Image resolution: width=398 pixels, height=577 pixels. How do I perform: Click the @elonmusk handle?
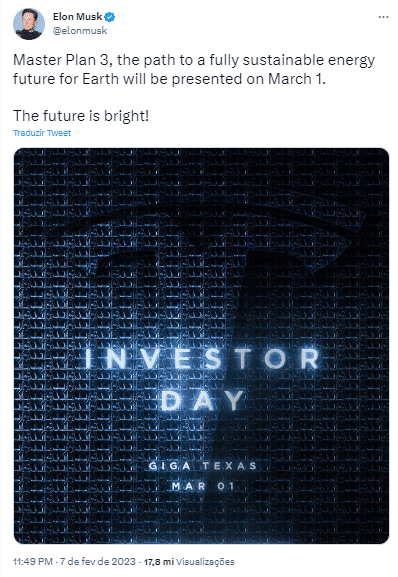coord(80,31)
